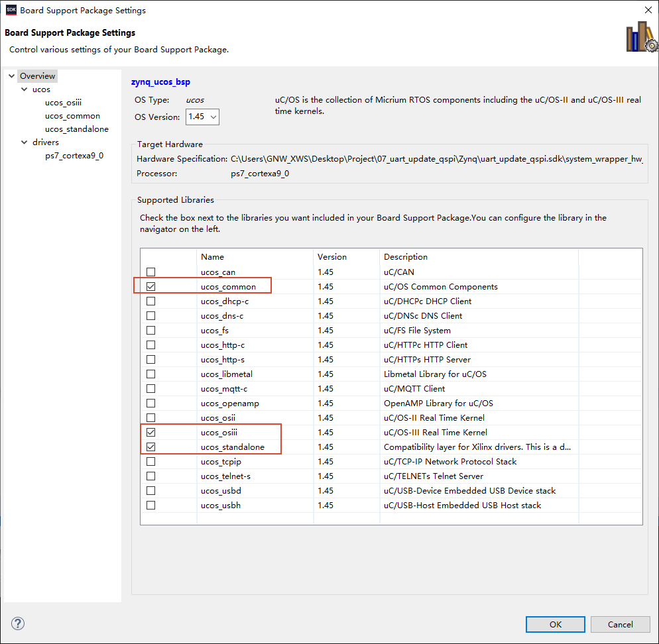Image resolution: width=659 pixels, height=644 pixels.
Task: Disable the ucos_standalone checkbox
Action: pos(151,447)
